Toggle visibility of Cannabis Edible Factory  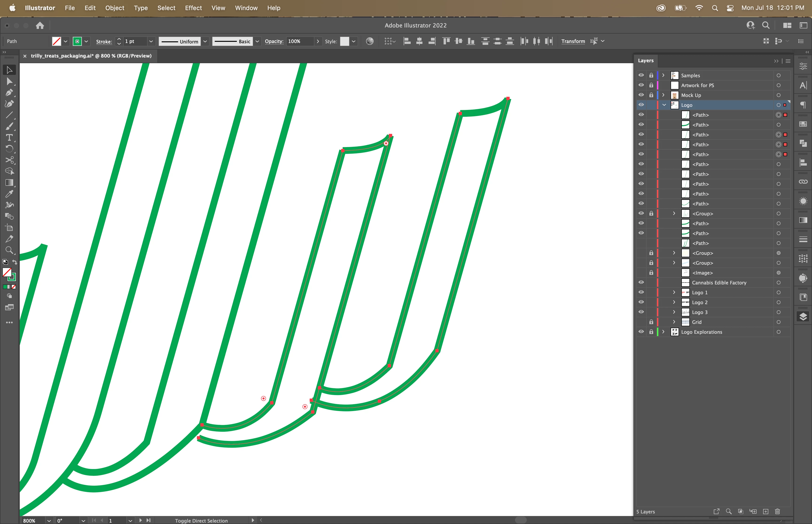pyautogui.click(x=641, y=282)
